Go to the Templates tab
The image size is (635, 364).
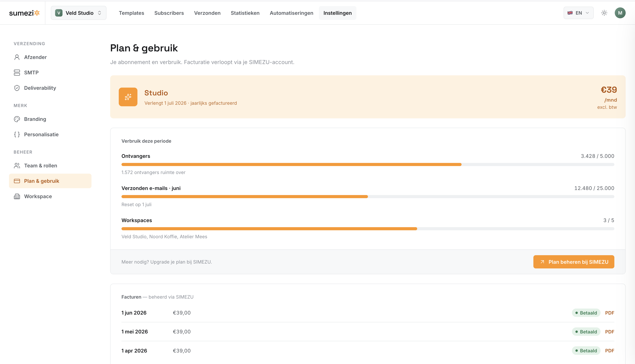[132, 13]
